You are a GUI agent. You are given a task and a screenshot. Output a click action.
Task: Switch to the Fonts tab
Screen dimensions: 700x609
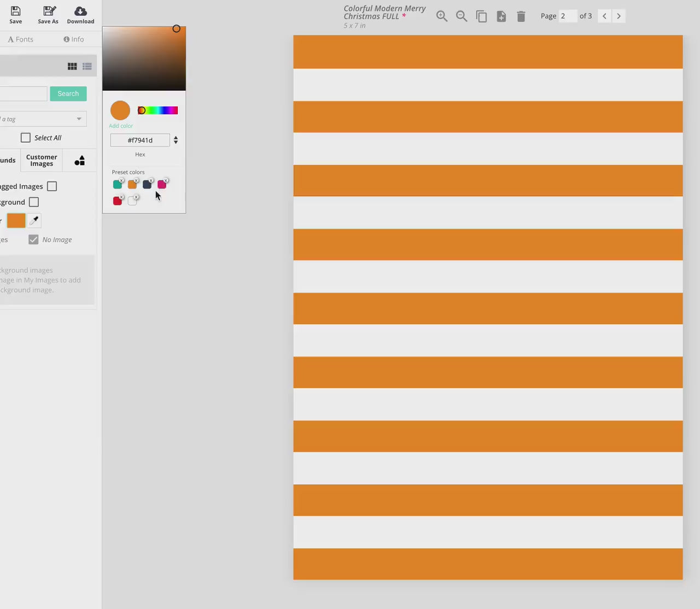(21, 39)
